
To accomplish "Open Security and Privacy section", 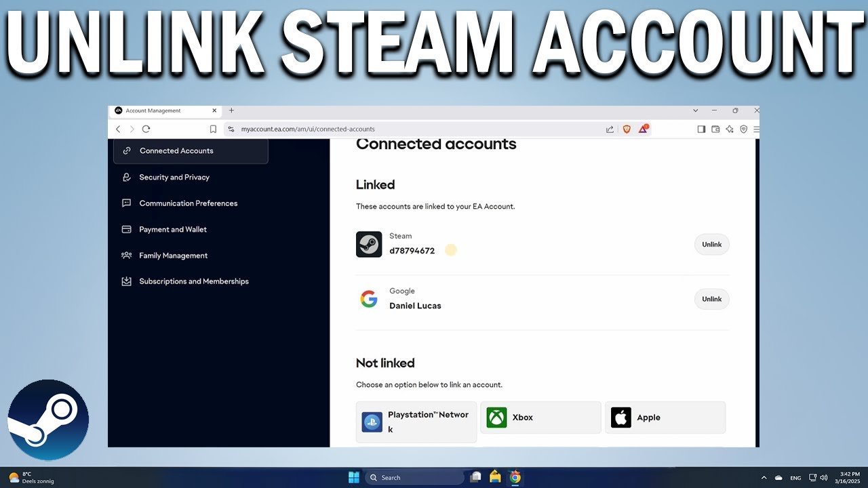I will point(174,177).
